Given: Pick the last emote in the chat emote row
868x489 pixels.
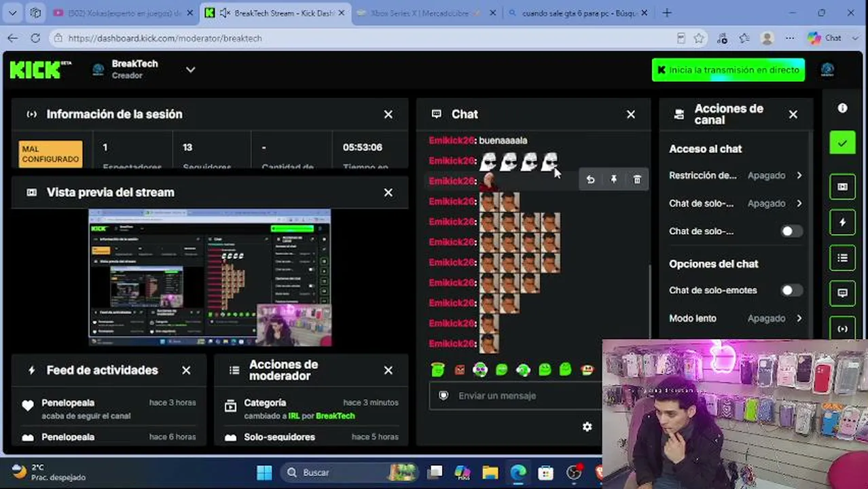Looking at the screenshot, I should pos(587,369).
